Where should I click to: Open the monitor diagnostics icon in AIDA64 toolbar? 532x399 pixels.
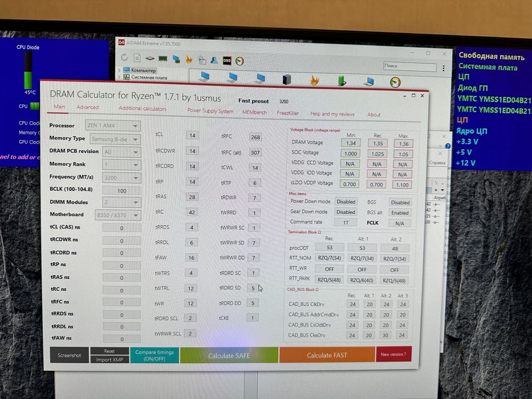pos(176,59)
